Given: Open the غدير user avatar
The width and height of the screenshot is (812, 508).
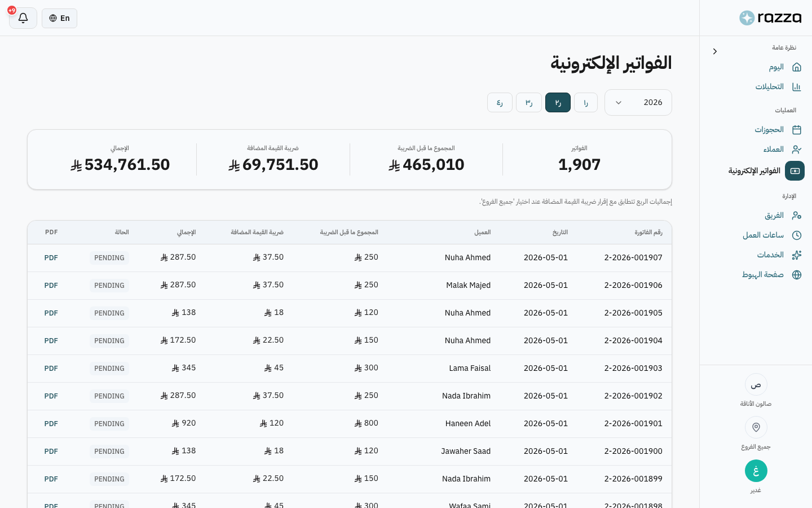Looking at the screenshot, I should pos(756,471).
